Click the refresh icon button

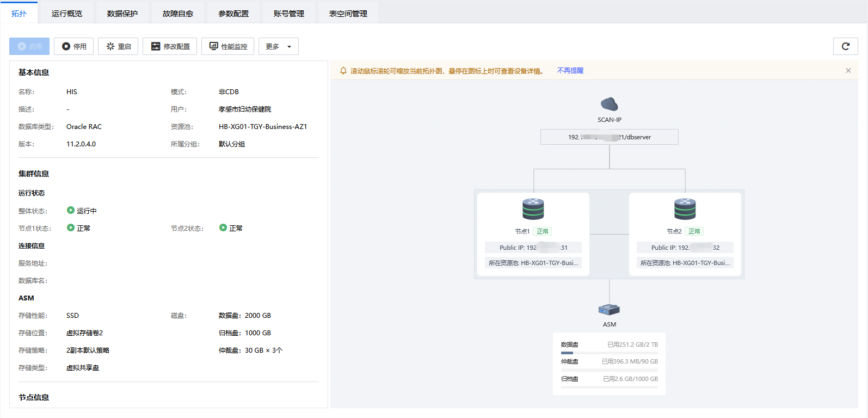point(845,46)
